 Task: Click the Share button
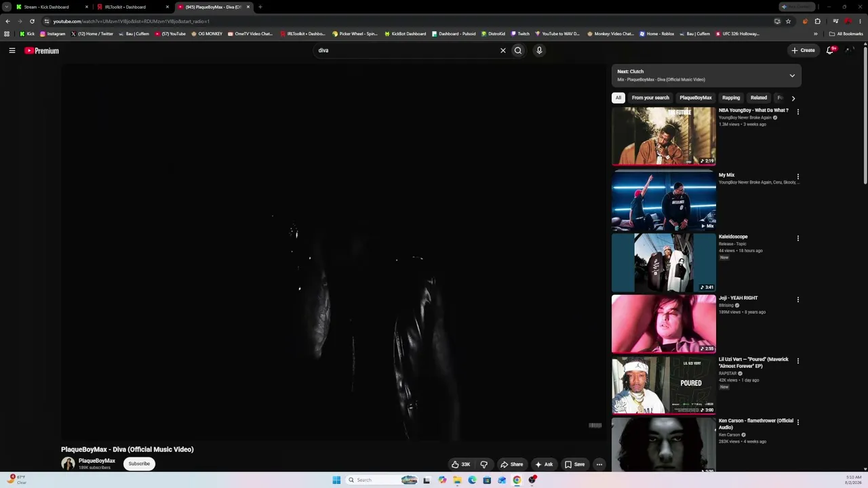coord(512,464)
